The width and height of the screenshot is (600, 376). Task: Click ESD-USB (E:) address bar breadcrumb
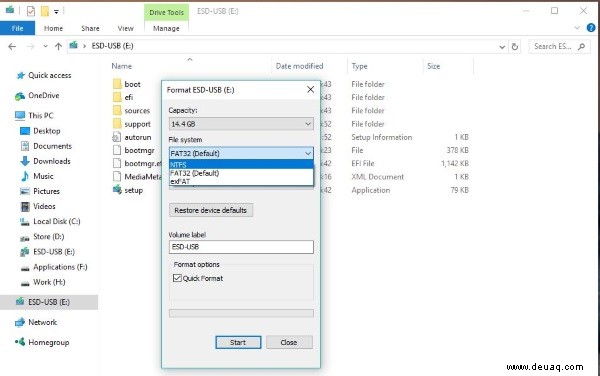point(112,46)
